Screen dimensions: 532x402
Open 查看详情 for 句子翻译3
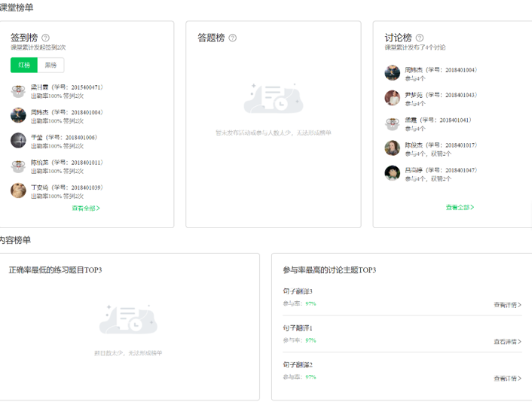click(x=507, y=305)
